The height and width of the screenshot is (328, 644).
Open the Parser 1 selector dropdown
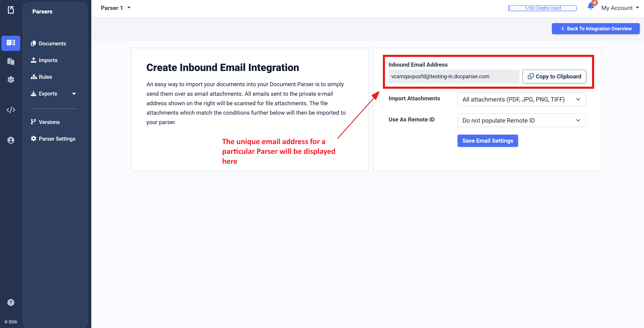pyautogui.click(x=115, y=8)
